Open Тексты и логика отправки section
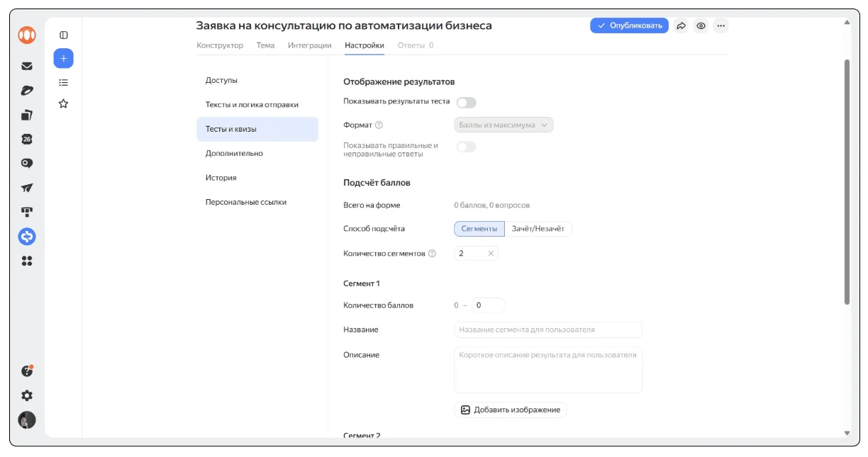The width and height of the screenshot is (868, 457). coord(257,105)
